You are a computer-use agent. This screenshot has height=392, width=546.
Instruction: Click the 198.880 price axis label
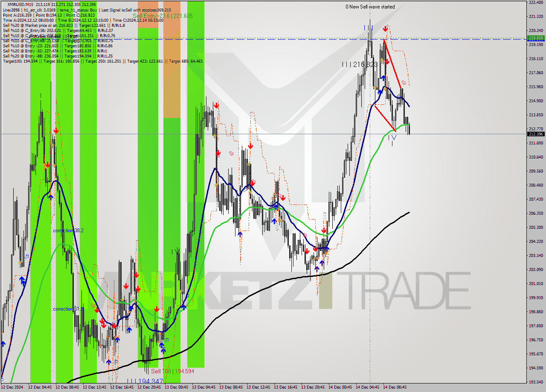pyautogui.click(x=536, y=311)
